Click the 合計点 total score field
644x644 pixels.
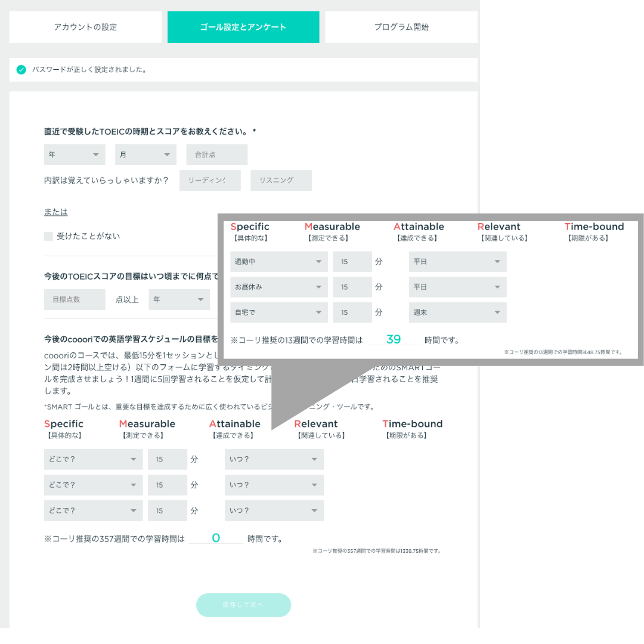[216, 155]
